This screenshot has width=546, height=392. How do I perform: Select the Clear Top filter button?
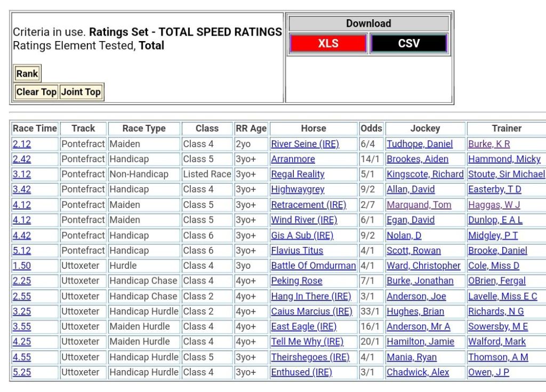pyautogui.click(x=36, y=92)
